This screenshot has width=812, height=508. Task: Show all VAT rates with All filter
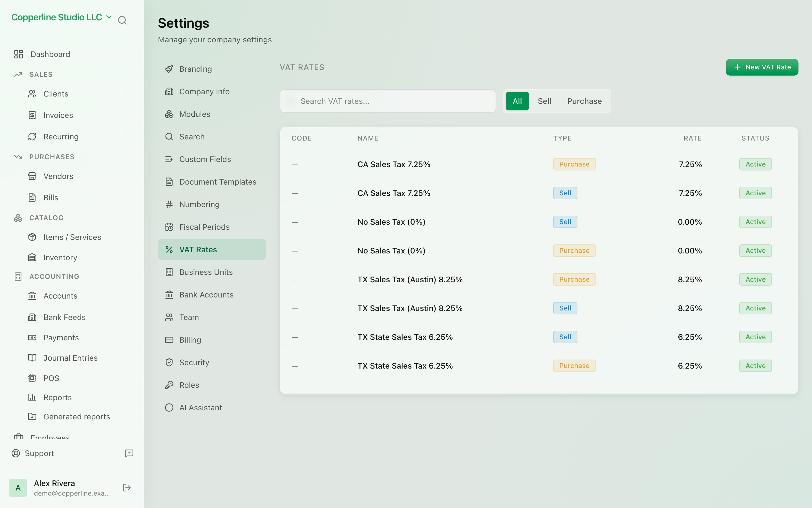517,101
